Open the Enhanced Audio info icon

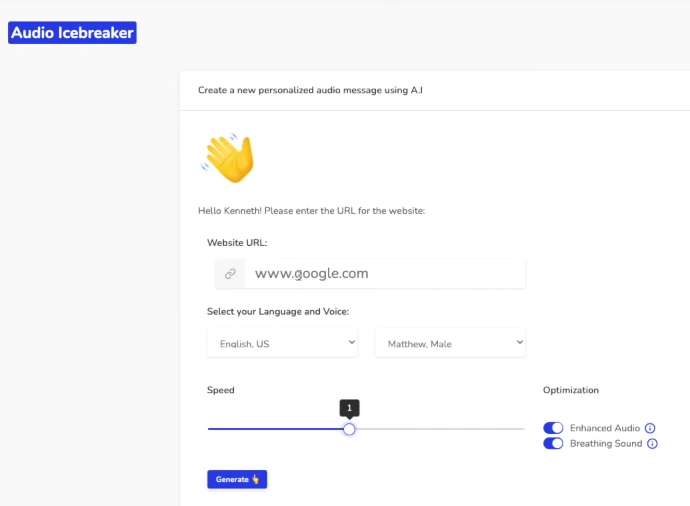pos(650,428)
